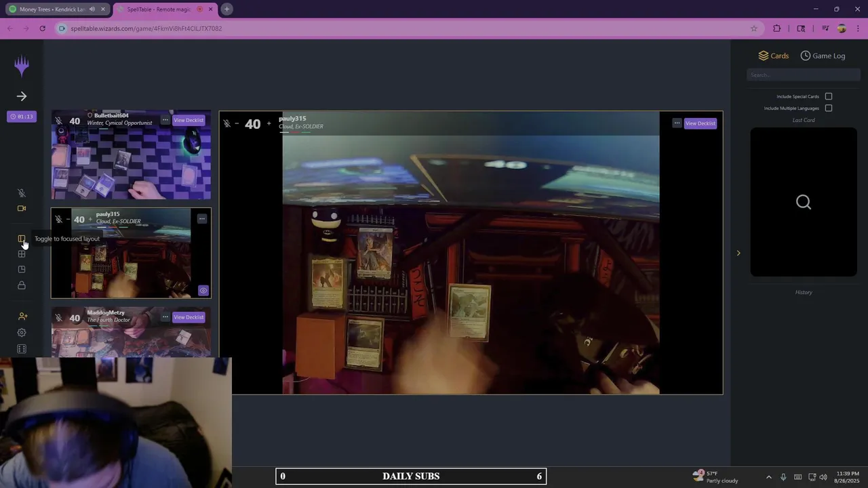Bookmark this page with star icon
The image size is (868, 488).
tap(753, 28)
